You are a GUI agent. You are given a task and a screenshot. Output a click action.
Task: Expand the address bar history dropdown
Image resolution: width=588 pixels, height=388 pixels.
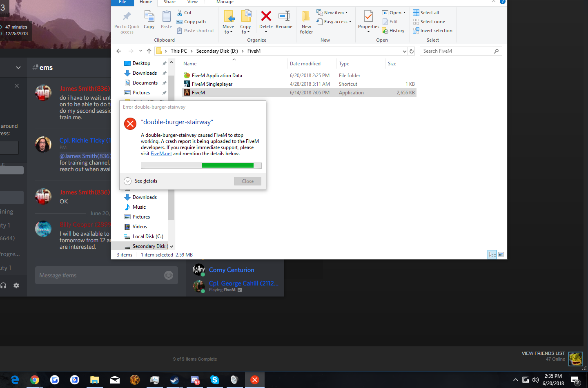[405, 51]
